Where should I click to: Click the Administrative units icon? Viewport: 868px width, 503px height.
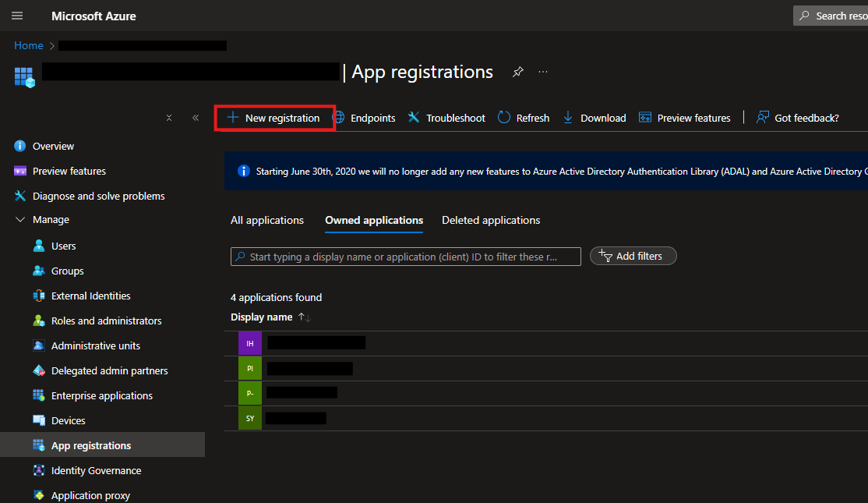(x=39, y=345)
